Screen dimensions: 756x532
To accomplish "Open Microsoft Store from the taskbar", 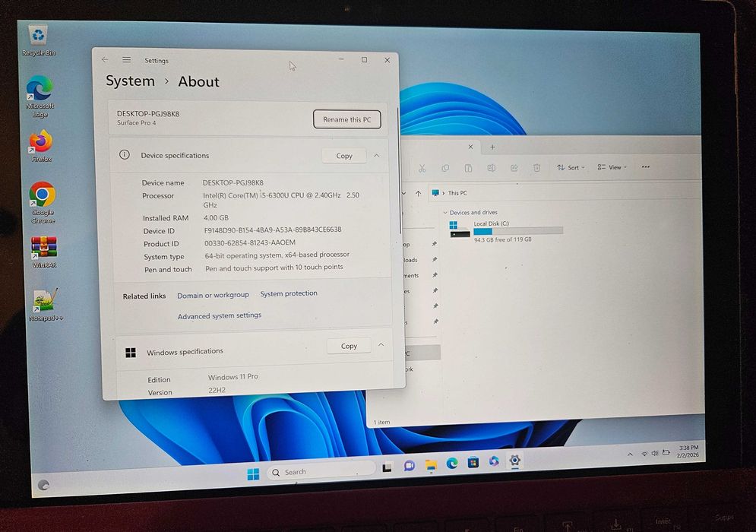I will [473, 463].
